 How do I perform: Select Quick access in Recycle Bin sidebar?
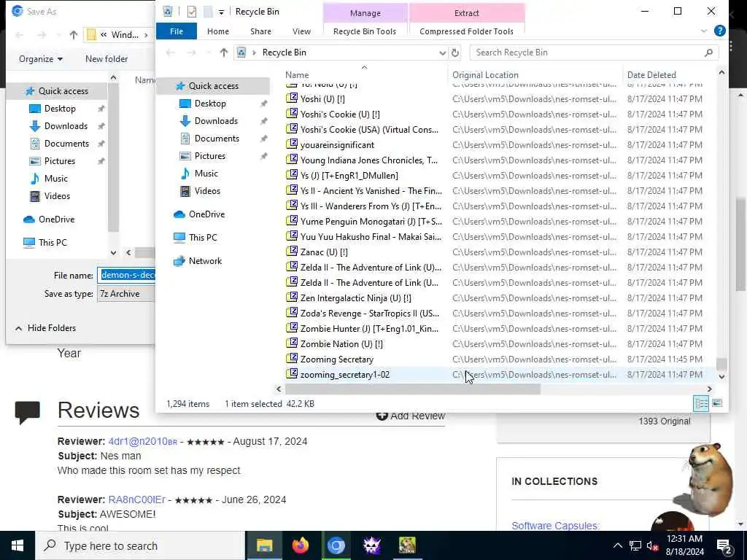coord(213,86)
